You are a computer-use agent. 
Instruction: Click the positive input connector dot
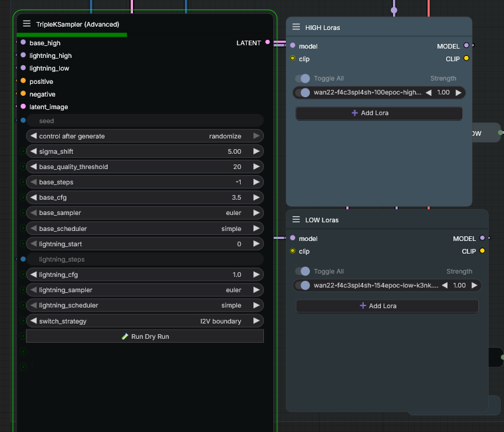click(x=23, y=81)
